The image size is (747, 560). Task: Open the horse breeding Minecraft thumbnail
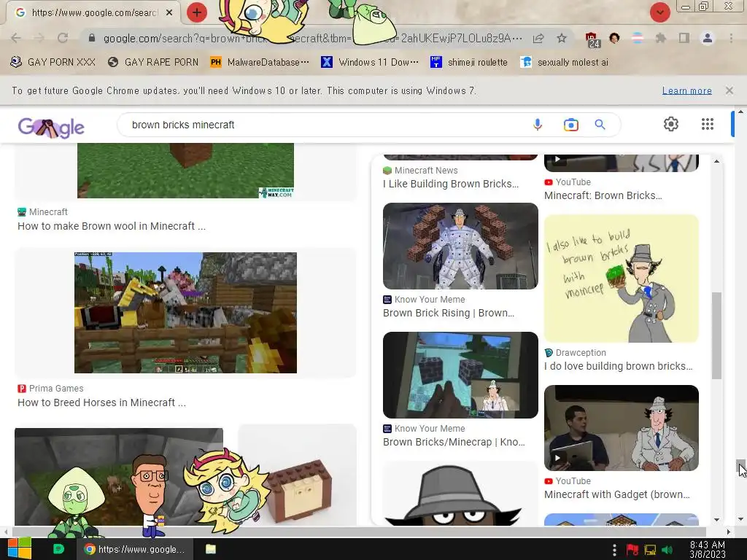(x=185, y=312)
